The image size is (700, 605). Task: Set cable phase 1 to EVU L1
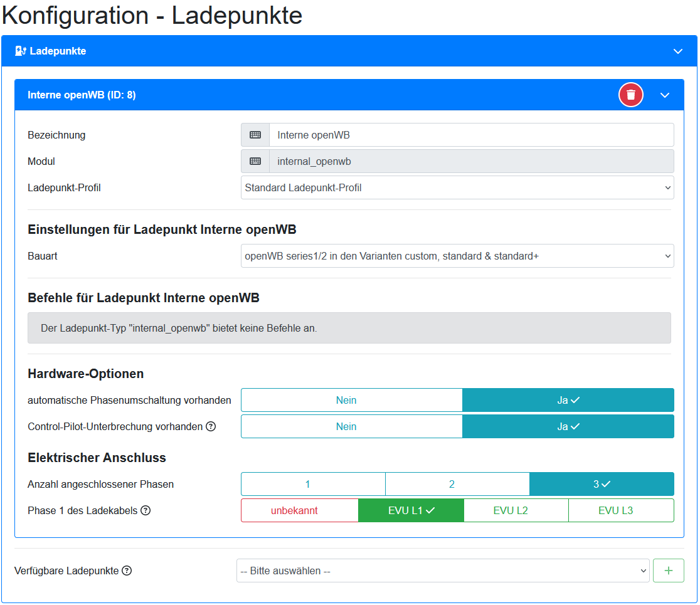pyautogui.click(x=411, y=510)
